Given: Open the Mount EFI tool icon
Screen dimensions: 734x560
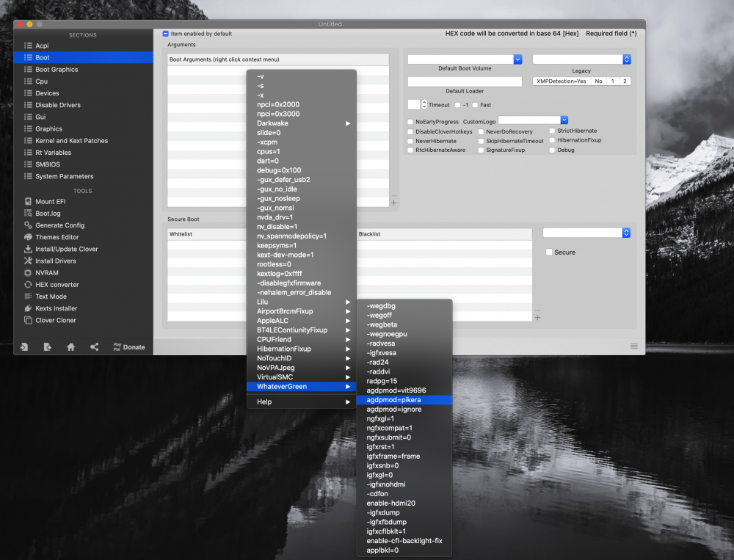Looking at the screenshot, I should point(28,201).
